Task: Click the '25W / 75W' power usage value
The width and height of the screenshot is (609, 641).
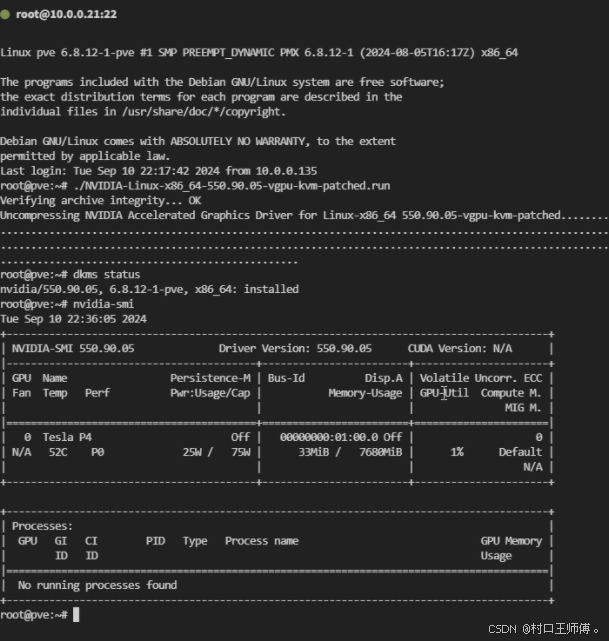Action: point(217,452)
